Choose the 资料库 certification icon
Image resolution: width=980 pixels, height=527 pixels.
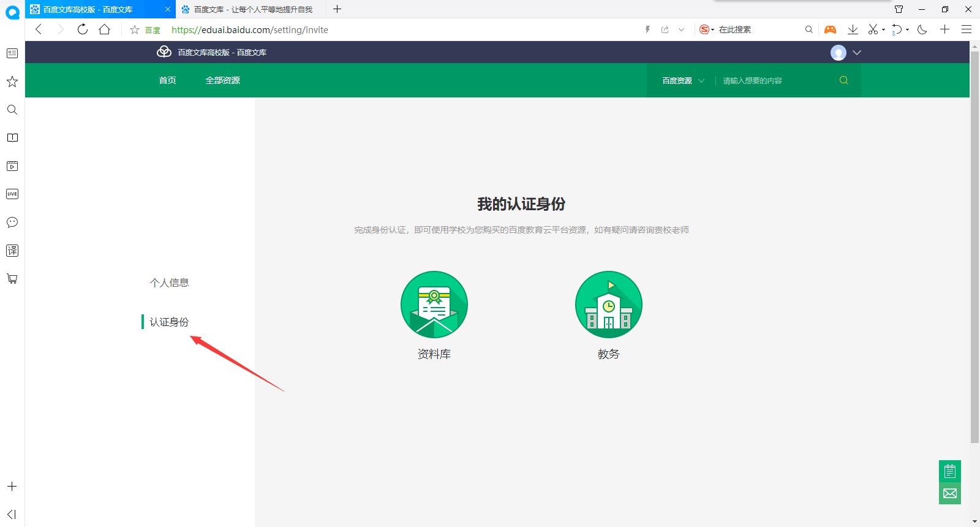pyautogui.click(x=434, y=305)
